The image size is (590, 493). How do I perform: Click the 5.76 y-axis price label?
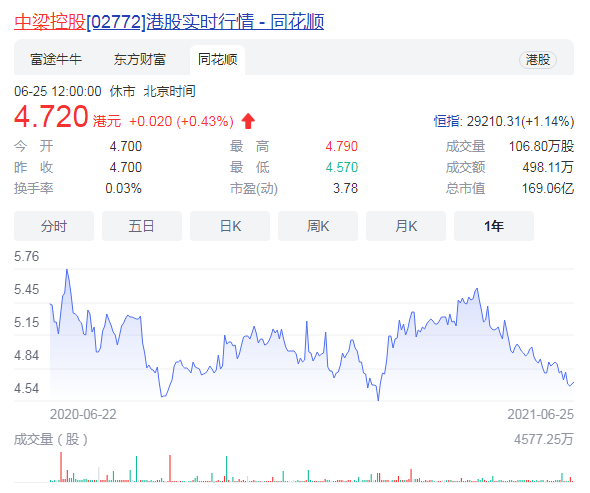(x=26, y=257)
